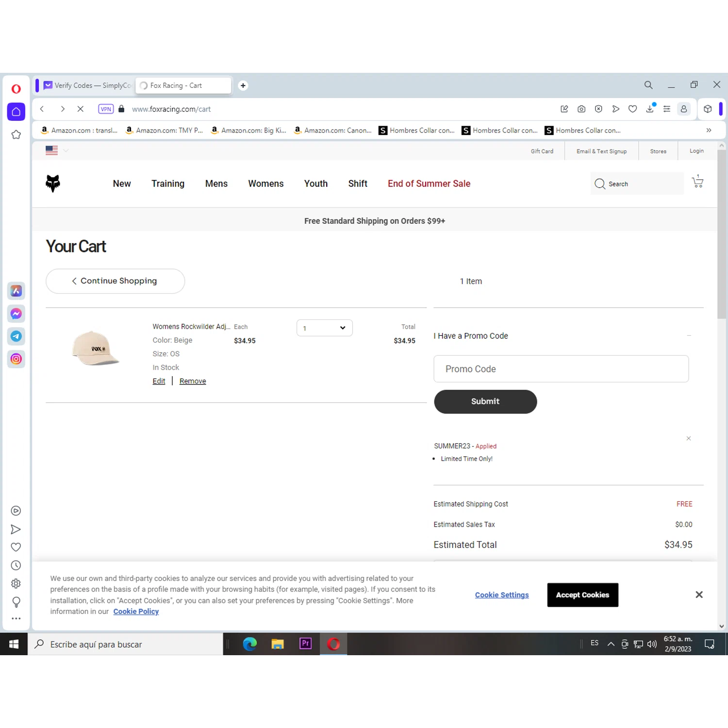Open File Explorer from the taskbar
The width and height of the screenshot is (728, 728).
pos(278,644)
